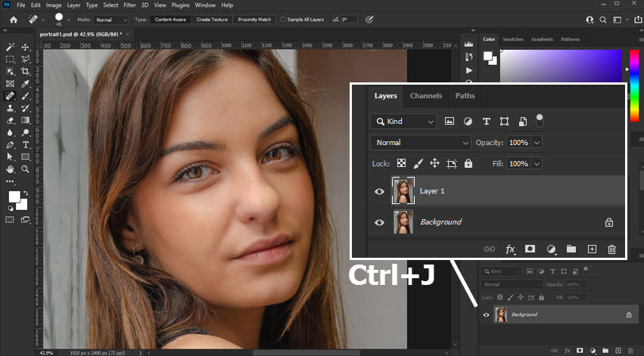Select Proximity Match type button

point(254,20)
